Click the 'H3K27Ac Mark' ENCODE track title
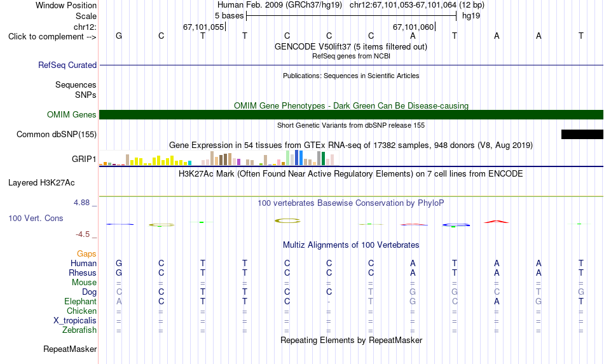Image resolution: width=604 pixels, height=364 pixels. click(x=350, y=173)
